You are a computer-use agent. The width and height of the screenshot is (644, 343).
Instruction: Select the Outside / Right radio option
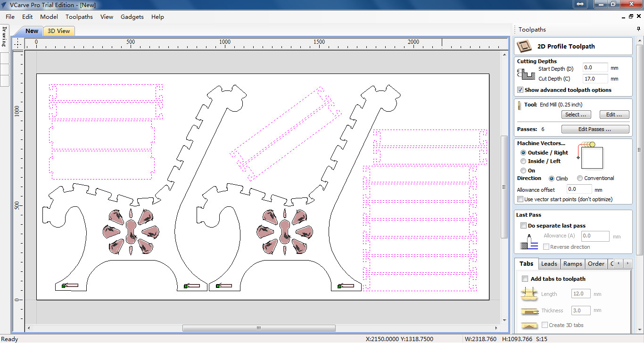click(x=523, y=153)
